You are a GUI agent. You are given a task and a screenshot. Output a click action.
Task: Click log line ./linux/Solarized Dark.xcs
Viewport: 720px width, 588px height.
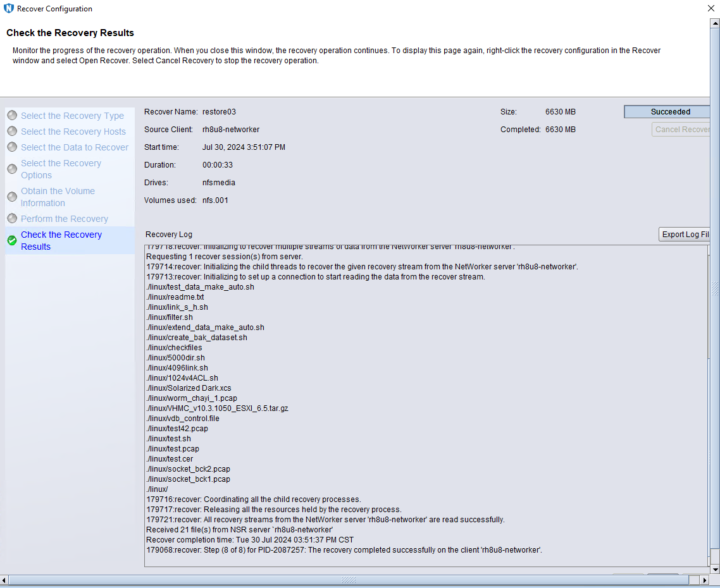tap(189, 388)
